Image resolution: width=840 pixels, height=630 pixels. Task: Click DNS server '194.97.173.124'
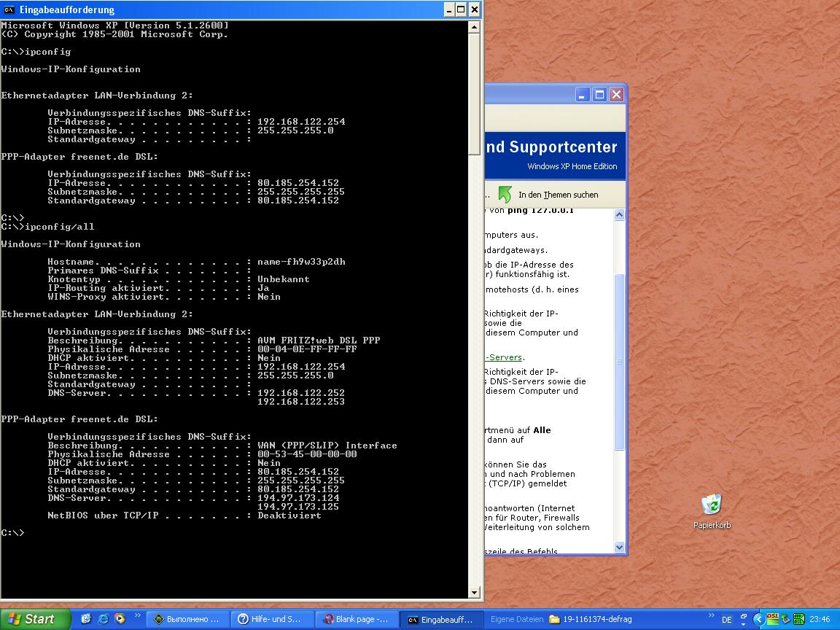[298, 498]
